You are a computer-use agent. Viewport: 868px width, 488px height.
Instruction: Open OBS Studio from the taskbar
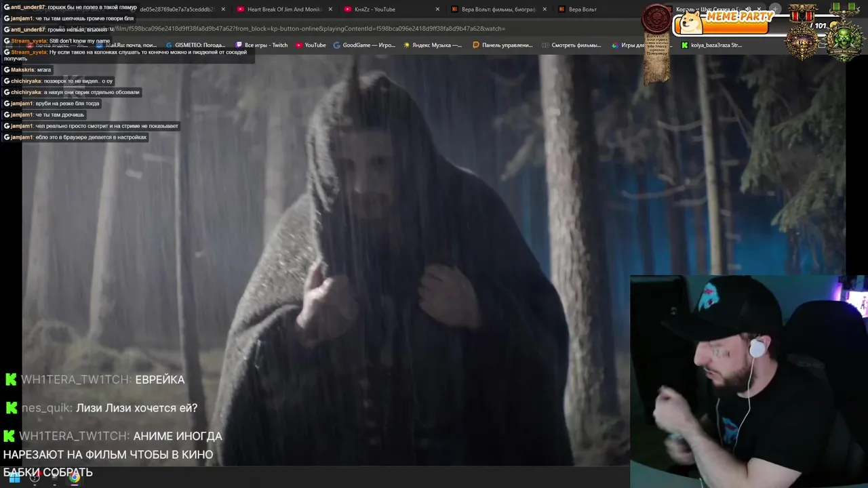coord(35,477)
